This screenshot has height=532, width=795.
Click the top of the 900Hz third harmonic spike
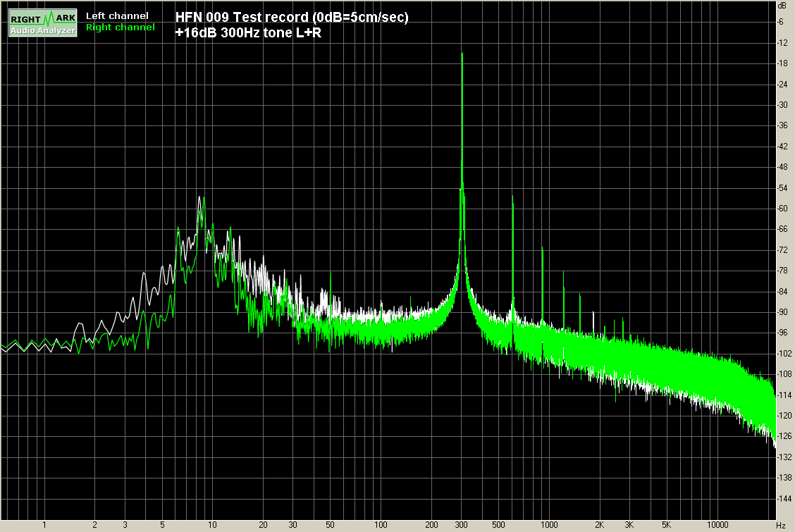(543, 248)
